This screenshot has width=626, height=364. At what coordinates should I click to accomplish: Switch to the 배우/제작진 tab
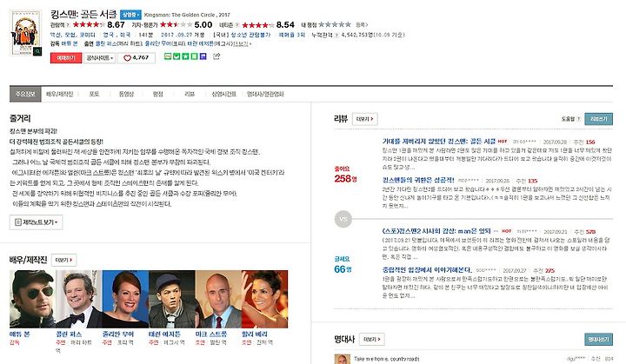click(59, 94)
